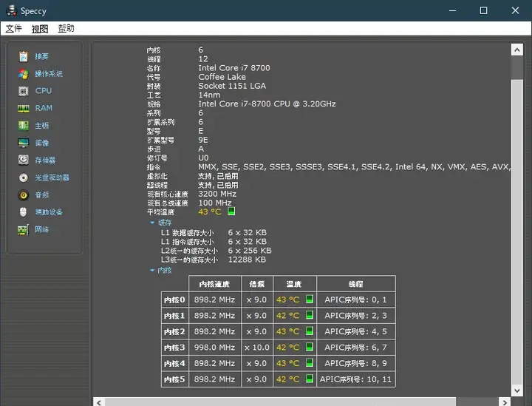Select the x 10.0 multiplier cell
Viewport: 532px width, 406px height.
[x=257, y=348]
